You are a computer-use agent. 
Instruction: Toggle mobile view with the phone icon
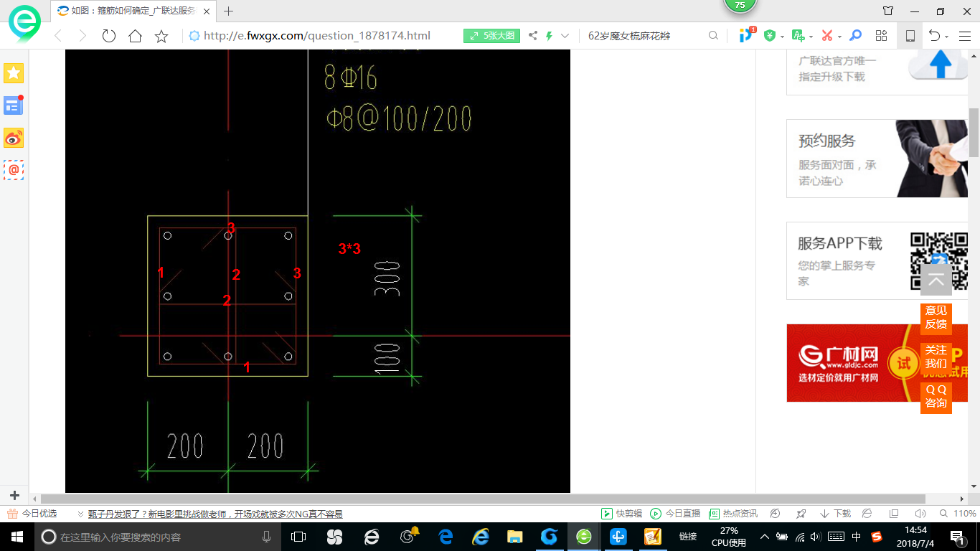(910, 36)
